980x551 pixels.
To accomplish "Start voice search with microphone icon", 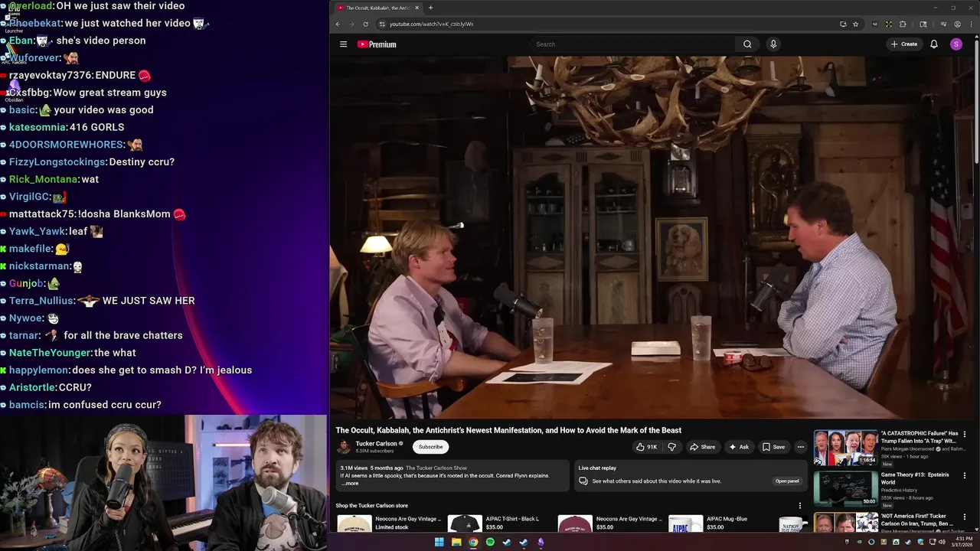I will (x=773, y=44).
